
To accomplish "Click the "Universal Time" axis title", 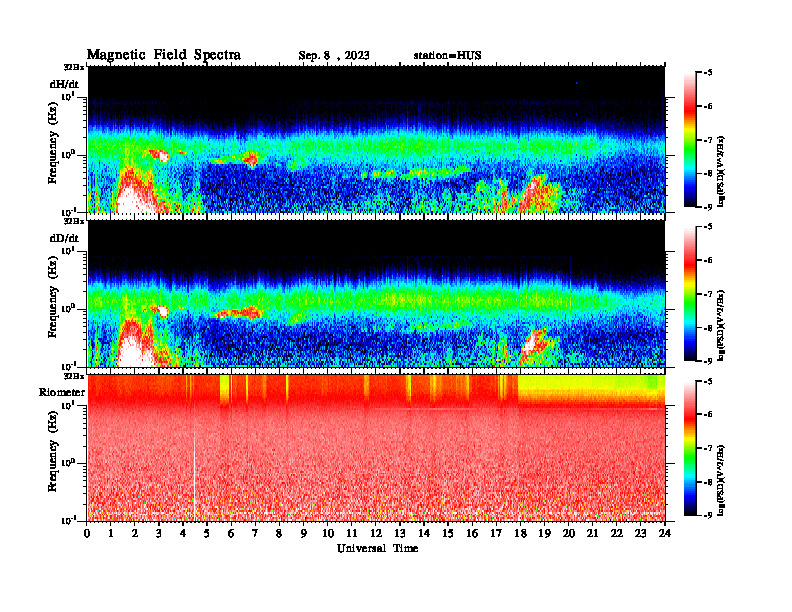I will (377, 548).
